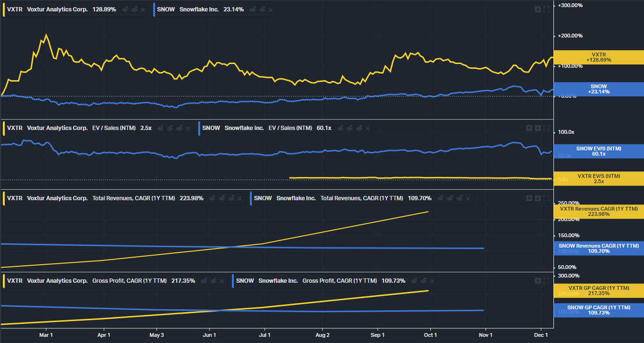The height and width of the screenshot is (343, 644).
Task: Move the price performance pane down
Action: [x=538, y=9]
